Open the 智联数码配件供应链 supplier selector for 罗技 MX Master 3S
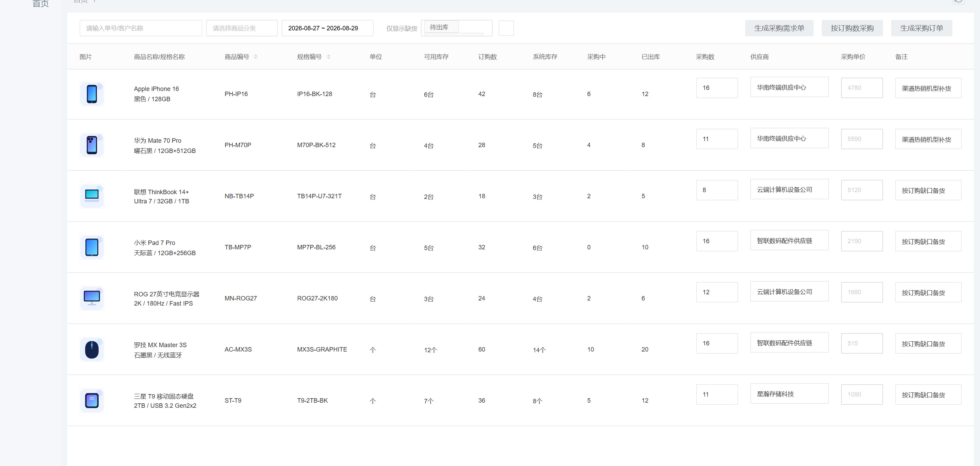This screenshot has height=466, width=980. click(x=789, y=343)
